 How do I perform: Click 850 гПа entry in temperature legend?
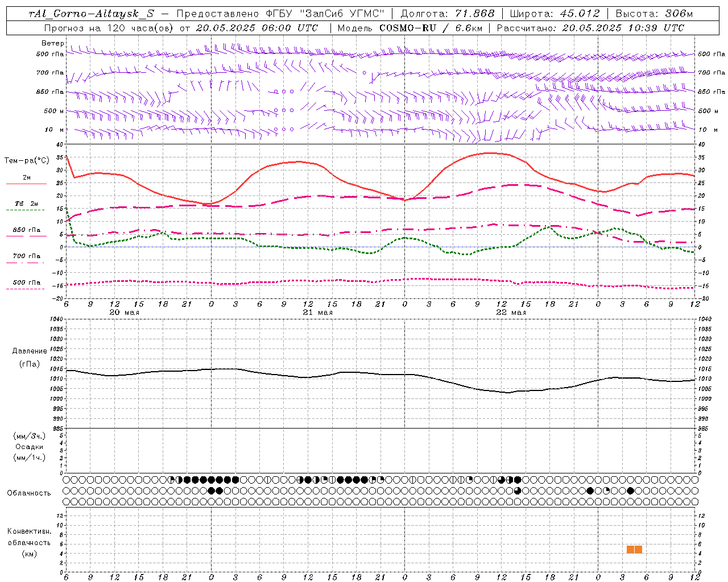tap(27, 230)
